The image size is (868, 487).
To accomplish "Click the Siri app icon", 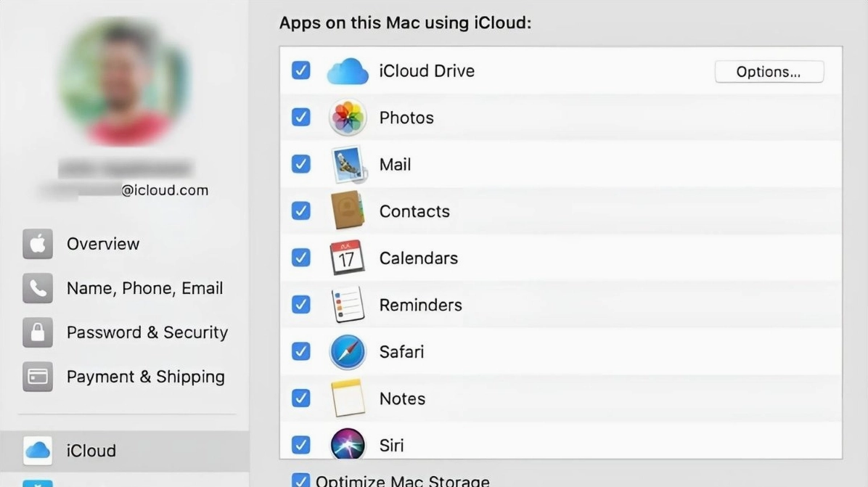I will (x=348, y=444).
